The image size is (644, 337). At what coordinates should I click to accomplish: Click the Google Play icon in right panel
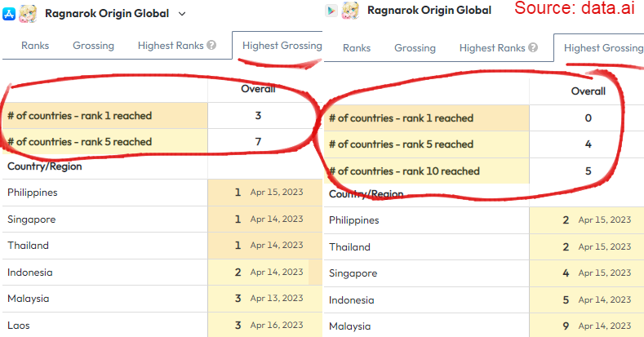click(331, 10)
